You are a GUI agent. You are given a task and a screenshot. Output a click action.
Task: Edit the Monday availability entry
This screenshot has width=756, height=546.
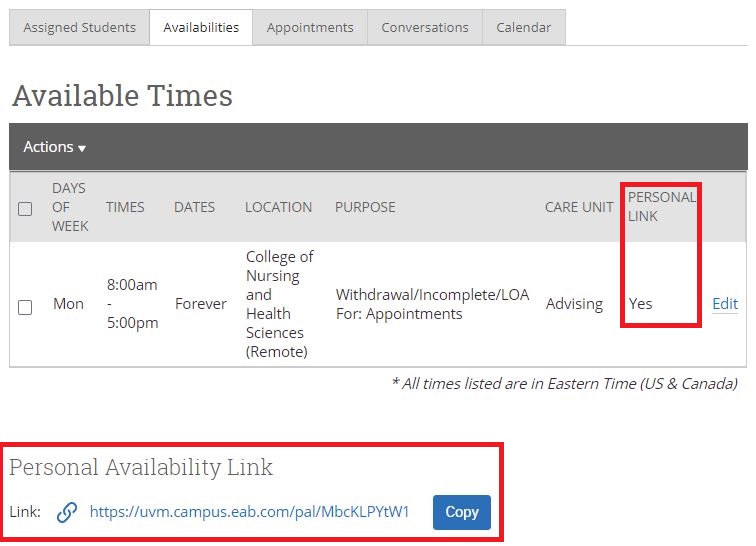click(725, 304)
